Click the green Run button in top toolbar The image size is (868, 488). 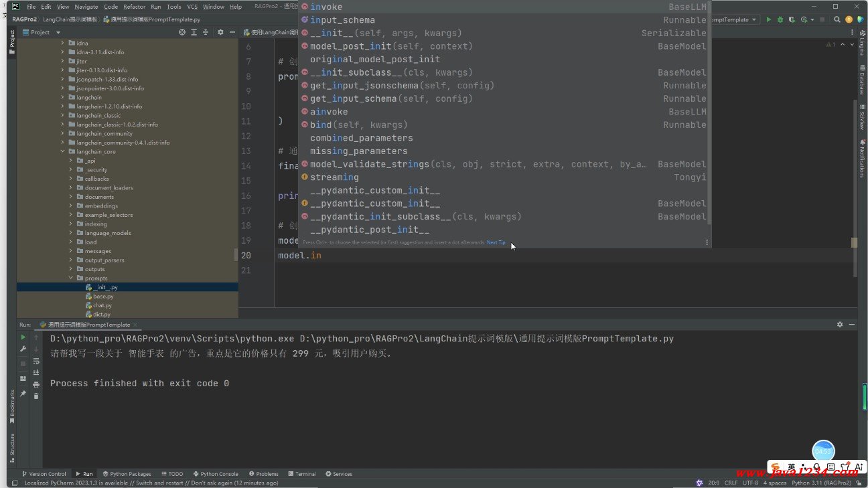(x=768, y=20)
